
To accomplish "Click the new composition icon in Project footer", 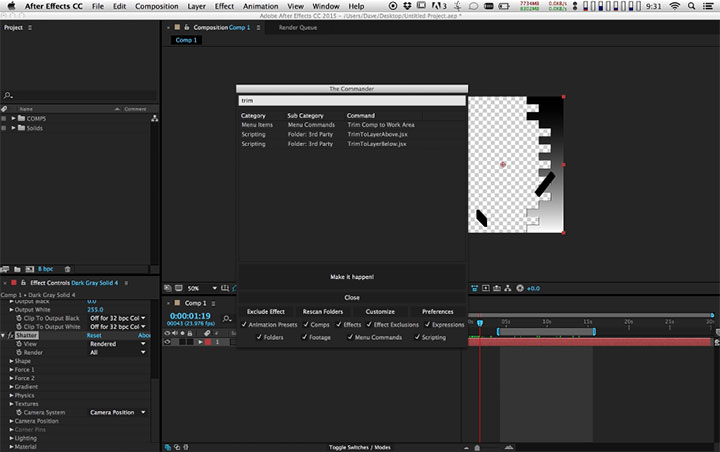I will click(30, 269).
